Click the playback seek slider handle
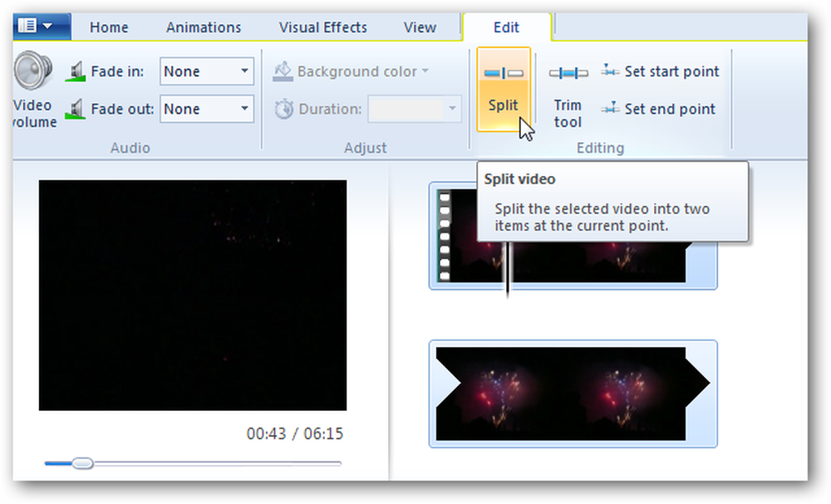The width and height of the screenshot is (831, 504). coord(82,463)
